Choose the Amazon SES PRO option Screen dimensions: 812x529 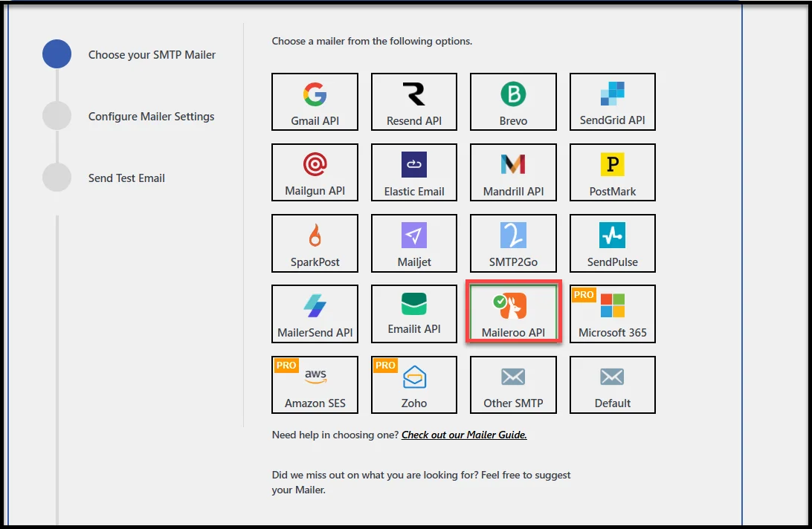pyautogui.click(x=315, y=385)
